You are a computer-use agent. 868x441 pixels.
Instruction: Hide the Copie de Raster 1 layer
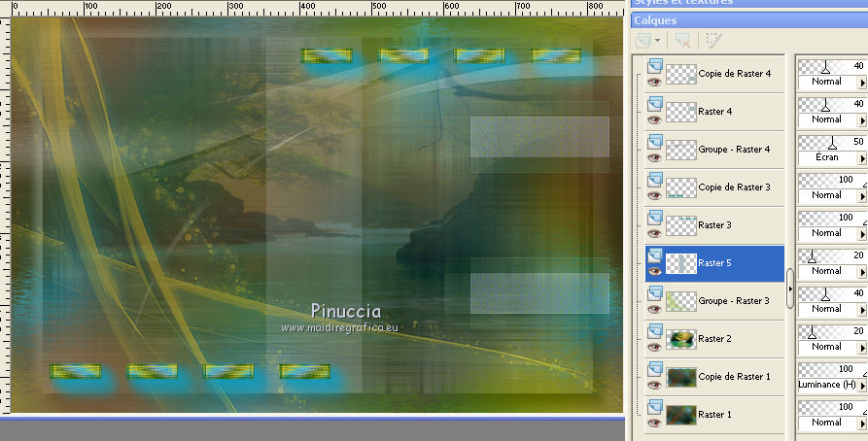coord(654,385)
